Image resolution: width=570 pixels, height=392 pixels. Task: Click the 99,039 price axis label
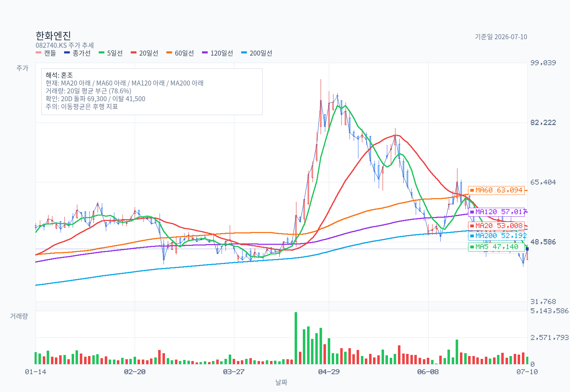(x=543, y=63)
